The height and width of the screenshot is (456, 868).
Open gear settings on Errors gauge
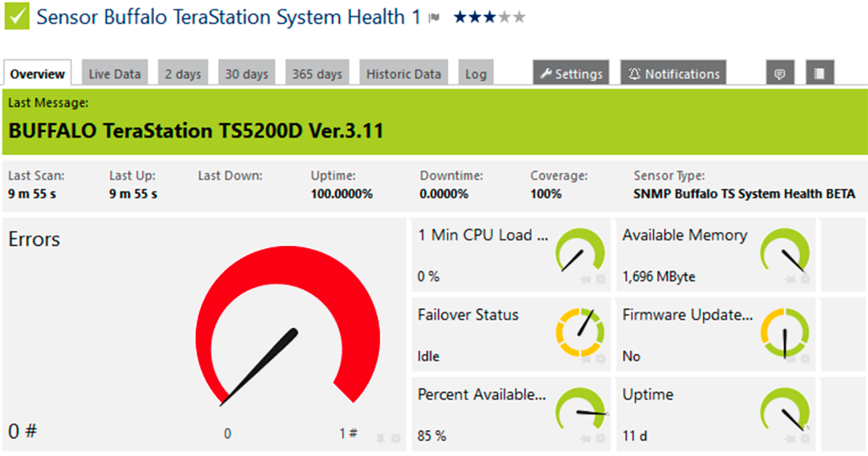coord(395,439)
